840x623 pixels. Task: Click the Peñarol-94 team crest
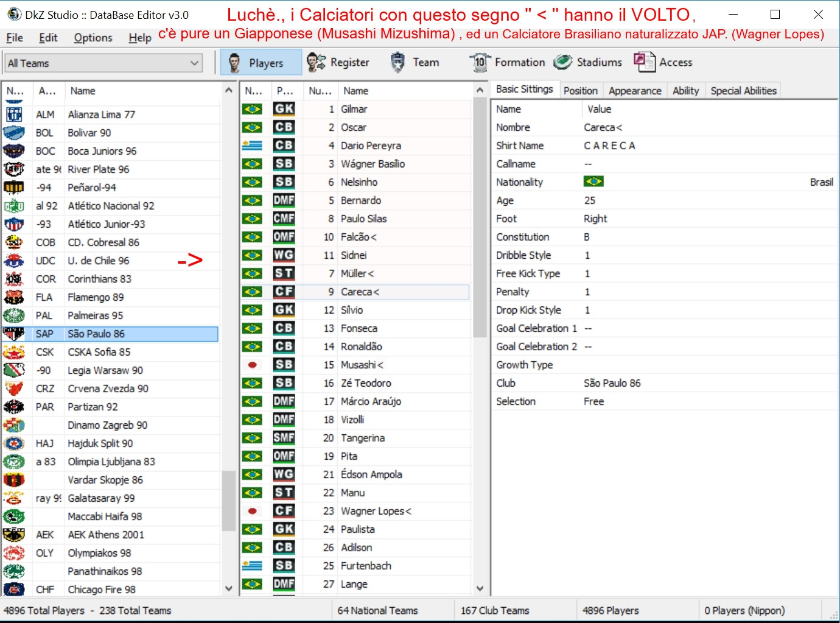(14, 188)
